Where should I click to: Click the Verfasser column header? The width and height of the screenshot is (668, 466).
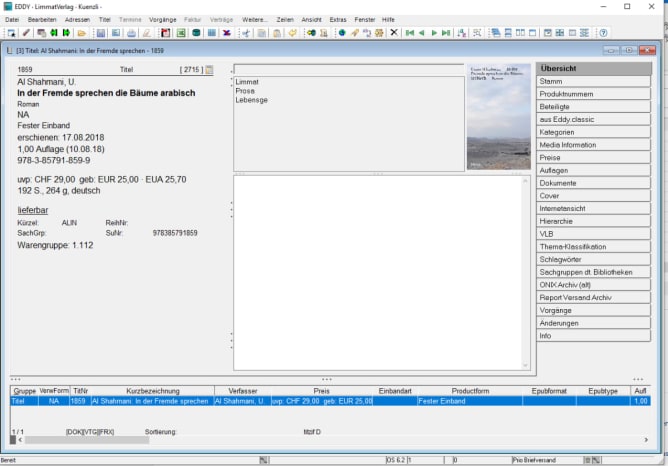tap(243, 391)
